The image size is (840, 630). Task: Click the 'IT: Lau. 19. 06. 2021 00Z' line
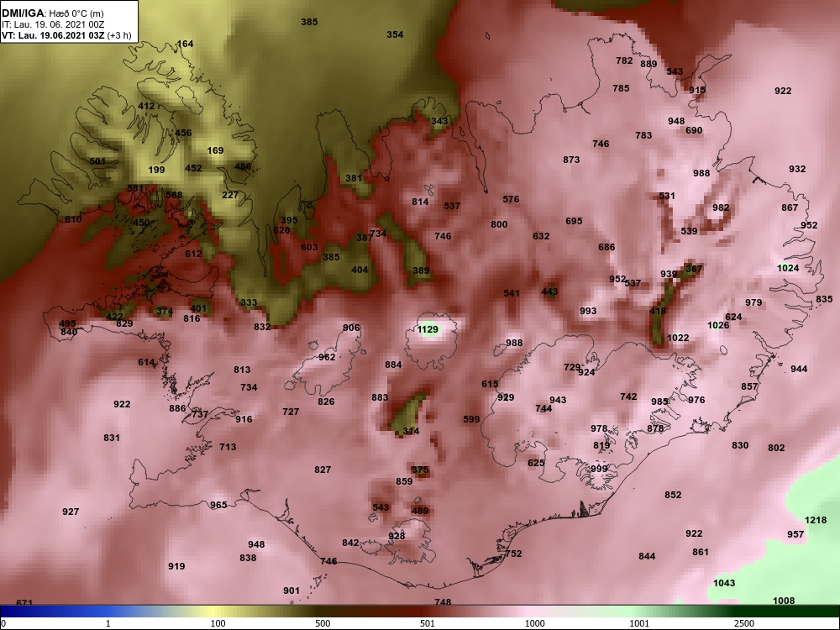(x=53, y=24)
